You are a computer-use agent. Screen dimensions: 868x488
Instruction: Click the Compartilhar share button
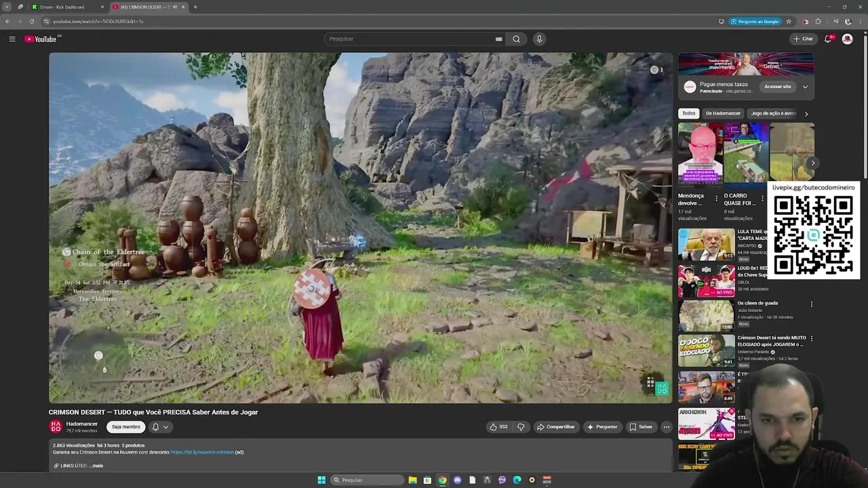click(555, 427)
